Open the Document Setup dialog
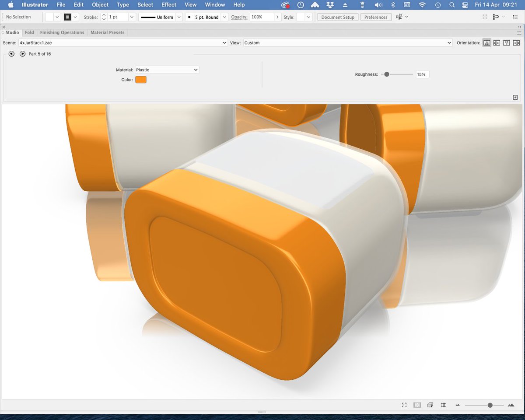The width and height of the screenshot is (525, 420). (337, 17)
